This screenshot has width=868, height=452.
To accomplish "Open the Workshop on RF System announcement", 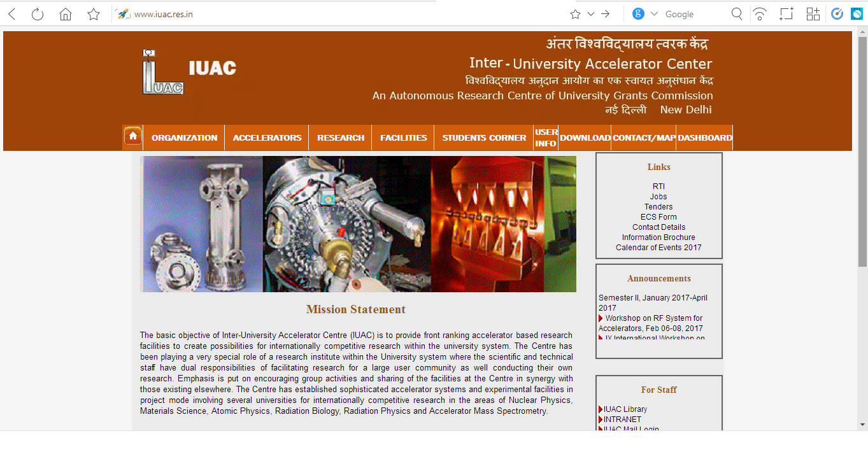I will tap(651, 323).
